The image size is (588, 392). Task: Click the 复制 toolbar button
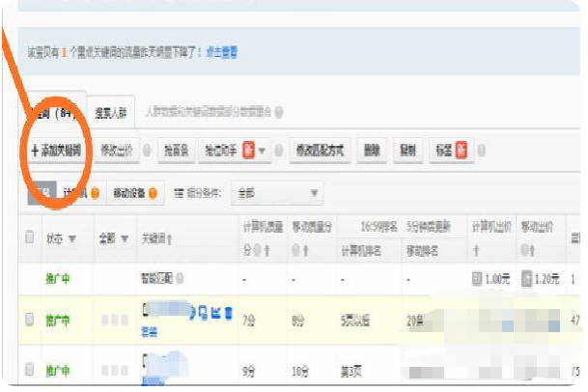(x=407, y=151)
